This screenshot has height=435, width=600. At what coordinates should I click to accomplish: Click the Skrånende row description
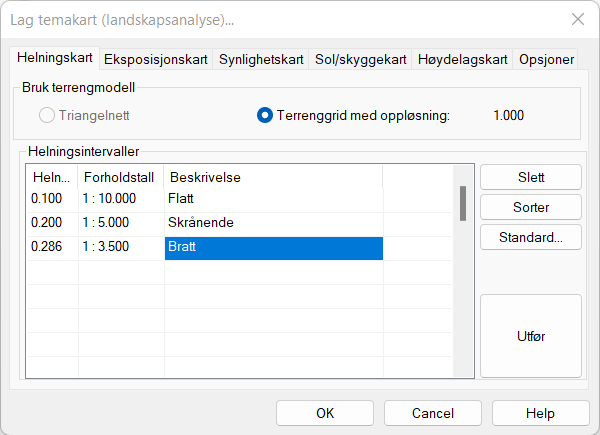(x=273, y=223)
